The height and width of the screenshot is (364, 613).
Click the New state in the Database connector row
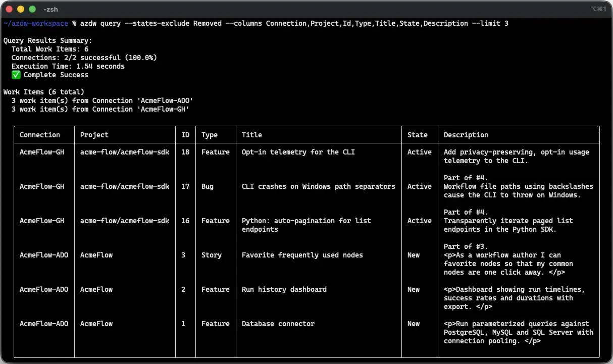414,324
